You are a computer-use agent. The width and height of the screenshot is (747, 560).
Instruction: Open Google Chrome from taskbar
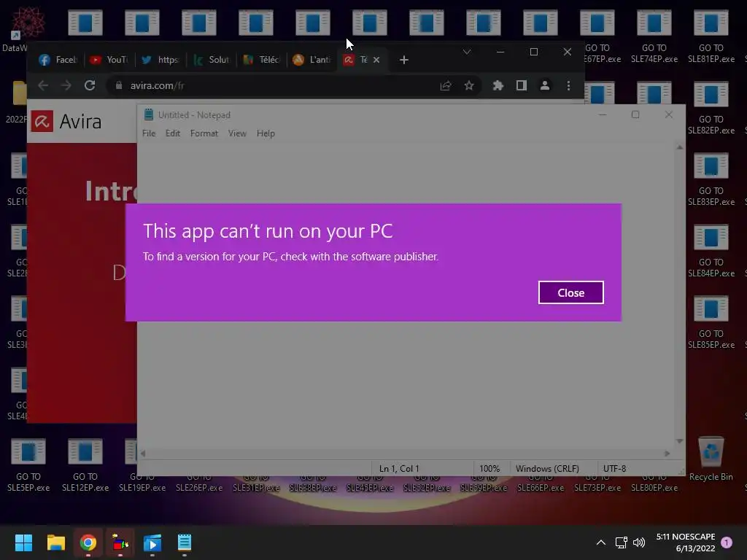88,542
